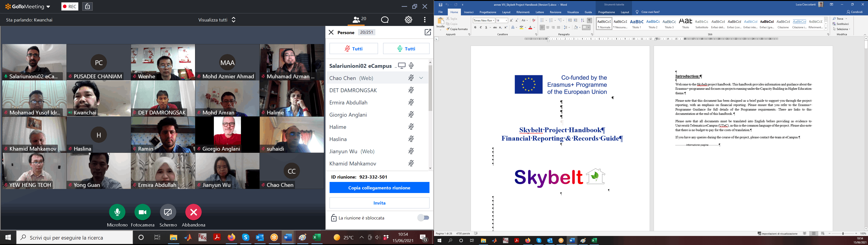Apply superscript formatting in Word

coord(506,27)
